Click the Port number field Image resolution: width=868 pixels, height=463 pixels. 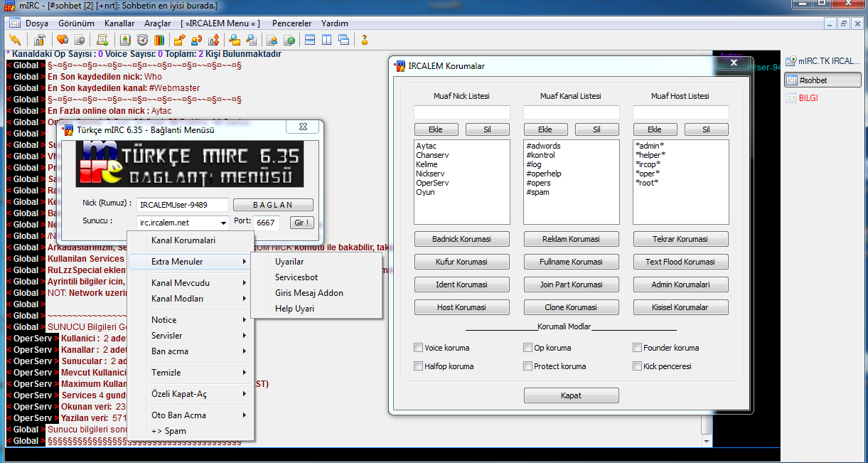coord(267,223)
